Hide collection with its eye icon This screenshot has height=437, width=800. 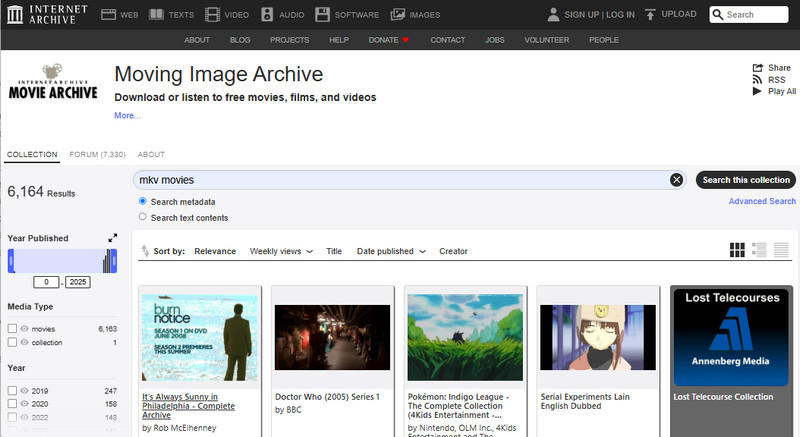[24, 342]
